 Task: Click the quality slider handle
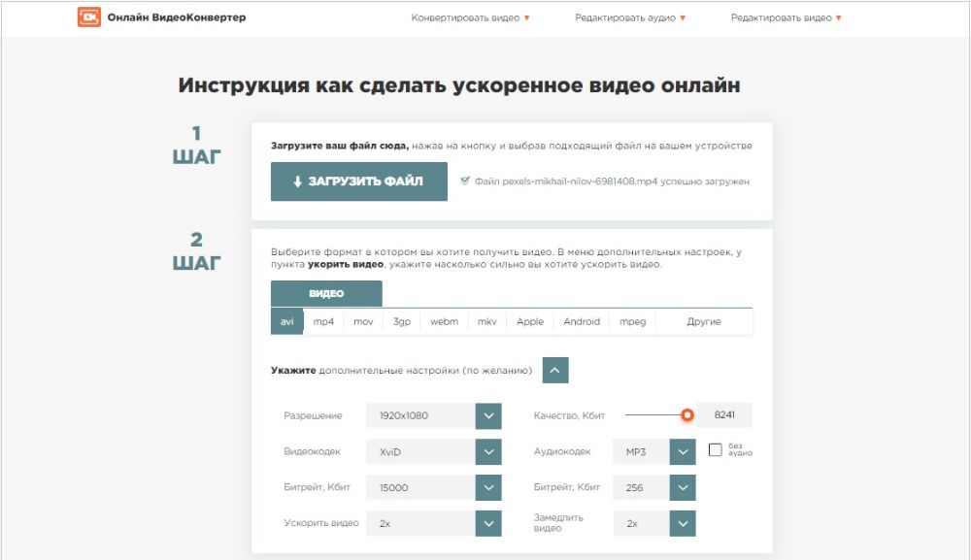coord(686,415)
